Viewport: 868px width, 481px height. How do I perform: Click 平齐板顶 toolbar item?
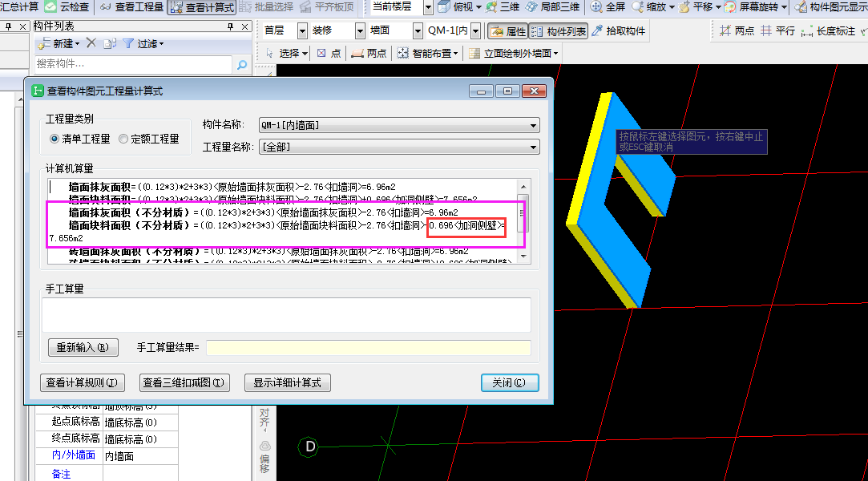pyautogui.click(x=327, y=7)
